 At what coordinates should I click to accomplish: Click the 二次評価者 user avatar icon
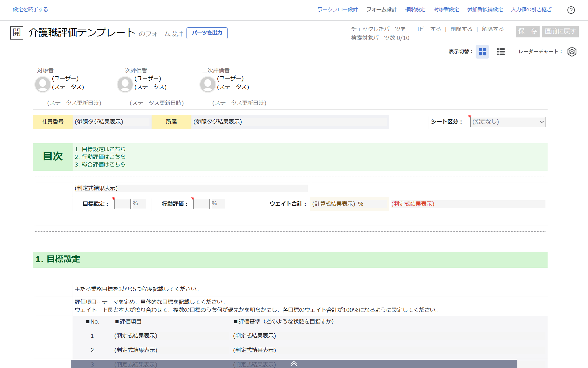pos(208,84)
